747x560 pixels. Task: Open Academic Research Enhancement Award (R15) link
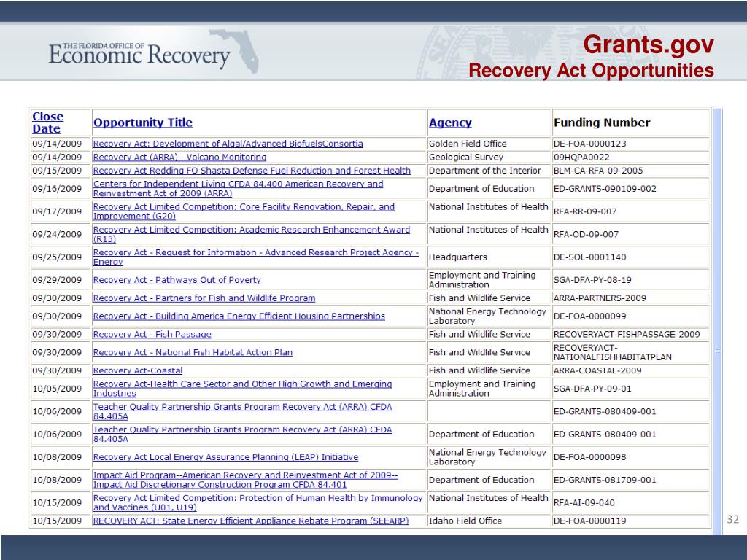[x=252, y=234]
